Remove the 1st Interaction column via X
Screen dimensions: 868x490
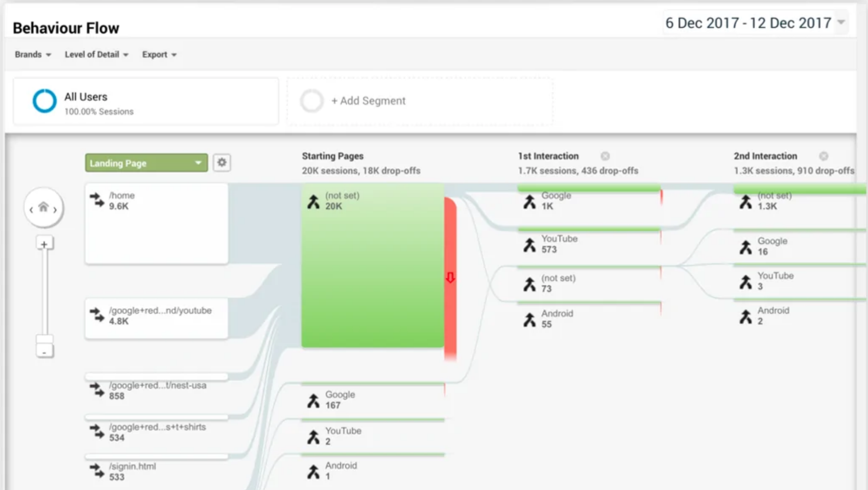(x=605, y=156)
